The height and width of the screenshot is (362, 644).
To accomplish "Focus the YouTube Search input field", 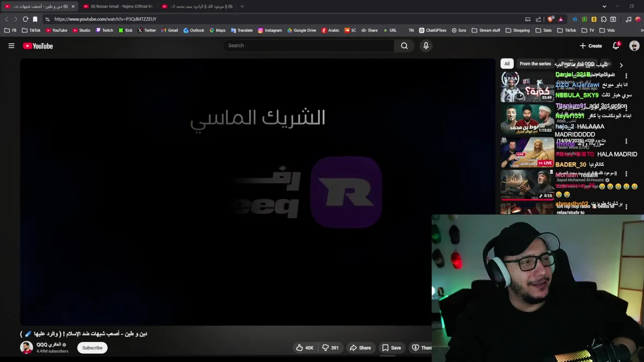I will tap(309, 46).
